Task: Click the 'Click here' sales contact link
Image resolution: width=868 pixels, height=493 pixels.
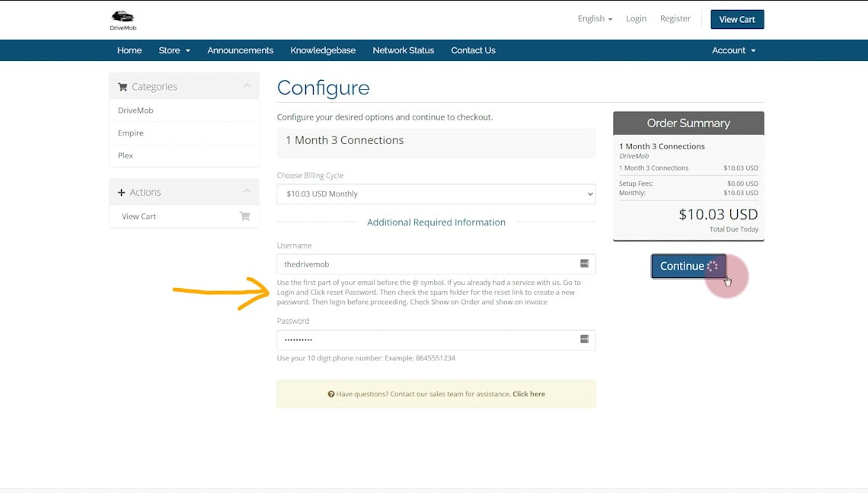Action: point(528,394)
